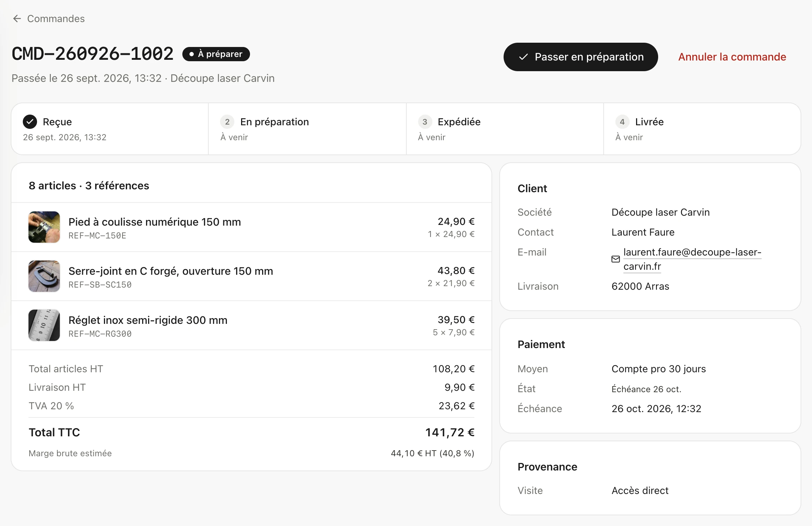Click the Paiement card heading
This screenshot has width=812, height=526.
click(x=541, y=344)
